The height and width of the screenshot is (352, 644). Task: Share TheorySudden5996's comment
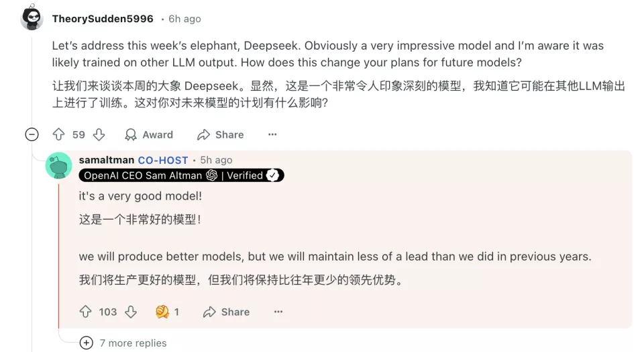tap(220, 134)
